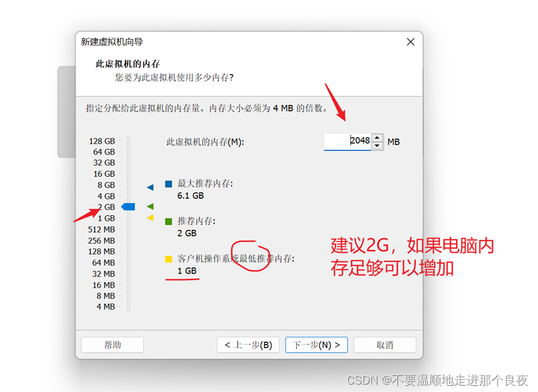Click the green recommended memory arrow marker
This screenshot has height=392, width=538.
pyautogui.click(x=151, y=206)
